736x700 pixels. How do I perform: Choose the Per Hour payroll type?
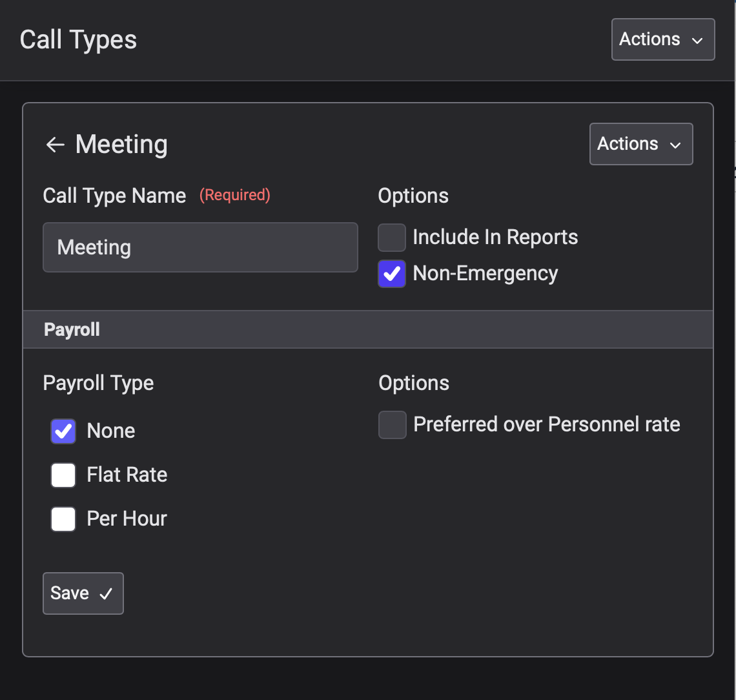(63, 519)
